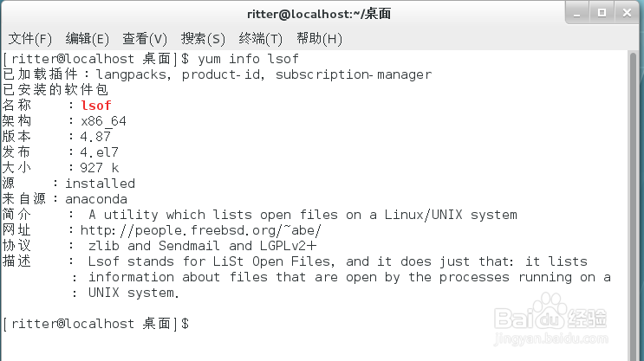Image resolution: width=644 pixels, height=361 pixels.
Task: Click the architecture value x86_64
Action: point(103,121)
